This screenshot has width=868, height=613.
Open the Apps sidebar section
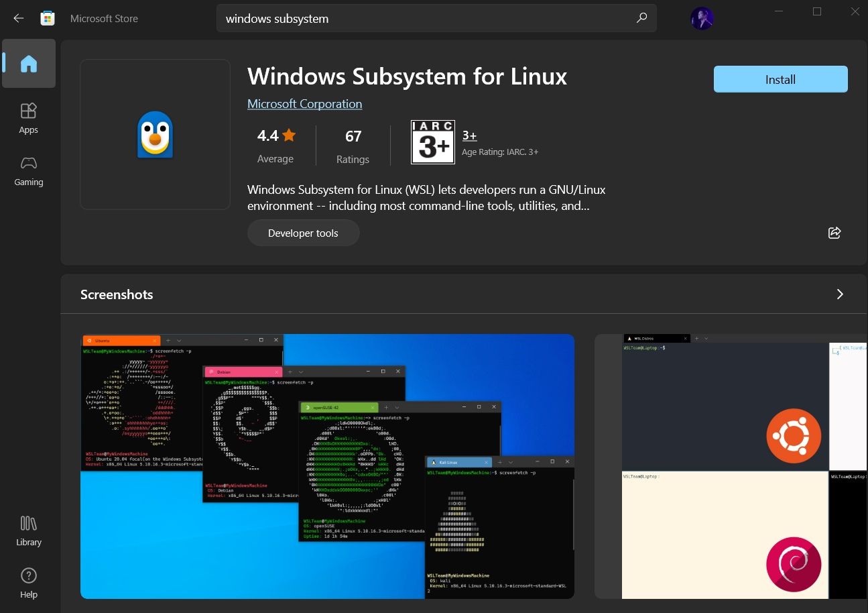pyautogui.click(x=29, y=118)
